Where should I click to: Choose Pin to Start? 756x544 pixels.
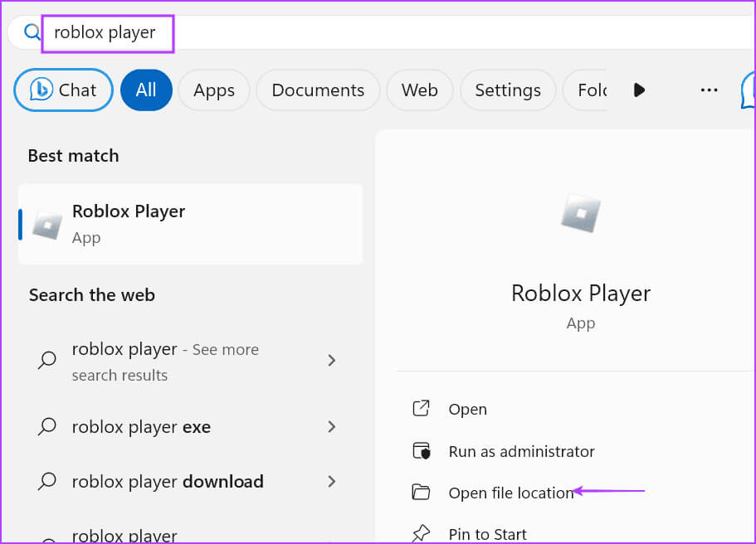tap(487, 534)
